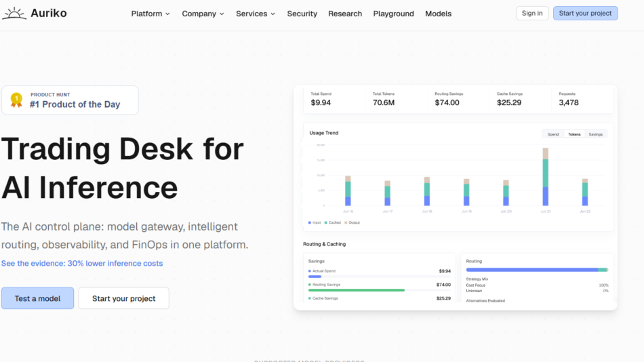
Task: Click the Product Hunt medal icon
Action: [x=16, y=100]
